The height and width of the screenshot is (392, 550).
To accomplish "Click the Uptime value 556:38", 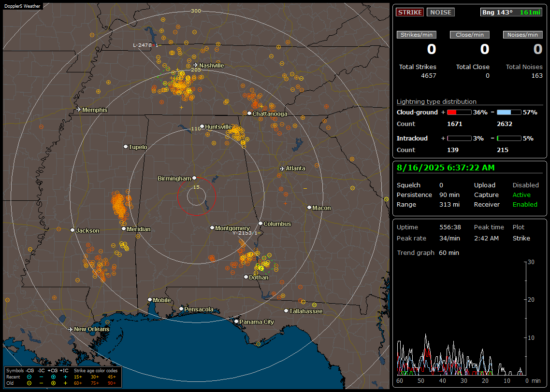I will pos(450,227).
